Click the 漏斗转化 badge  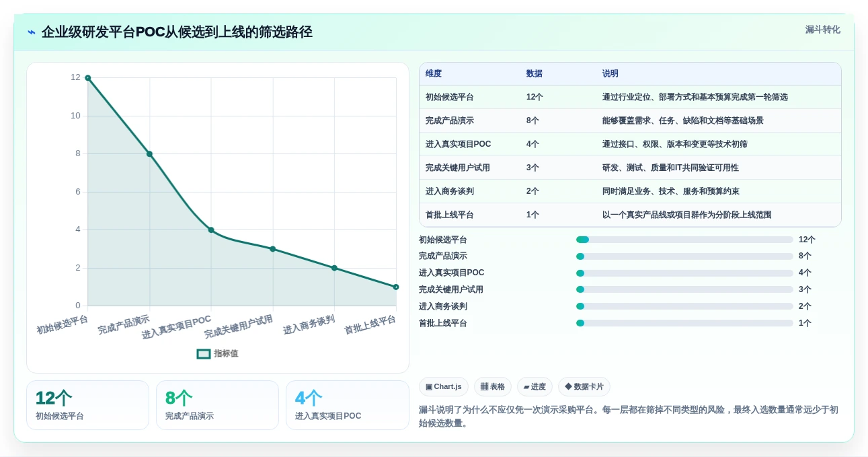click(822, 30)
